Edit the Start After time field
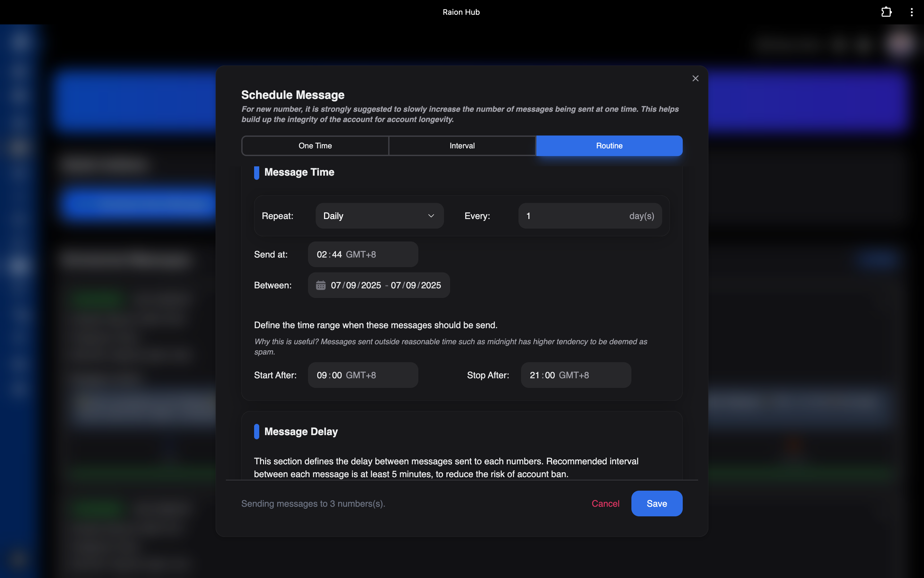Viewport: 924px width, 578px height. coord(363,375)
